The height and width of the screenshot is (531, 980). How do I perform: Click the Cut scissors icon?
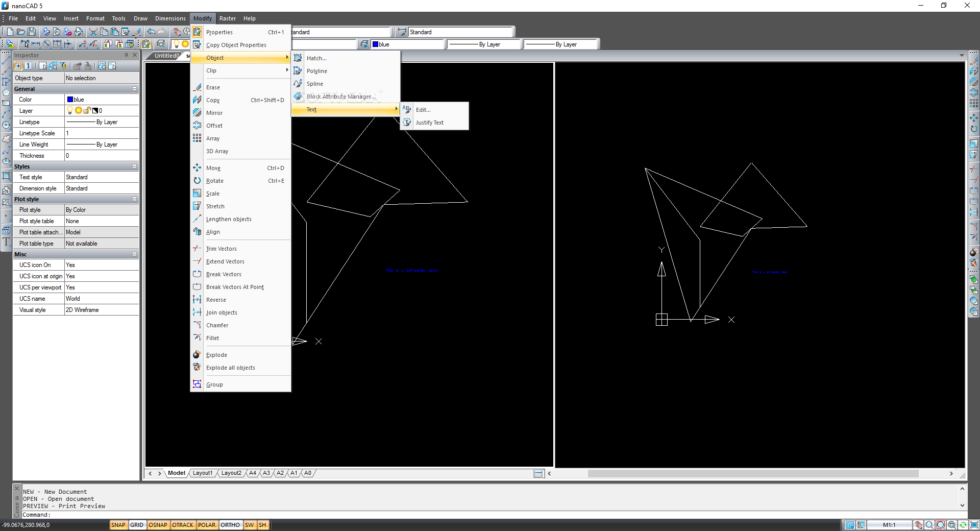pyautogui.click(x=93, y=32)
